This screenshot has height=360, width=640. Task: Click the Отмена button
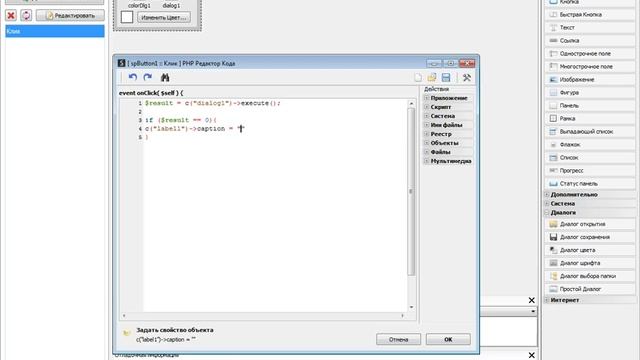[x=398, y=339]
